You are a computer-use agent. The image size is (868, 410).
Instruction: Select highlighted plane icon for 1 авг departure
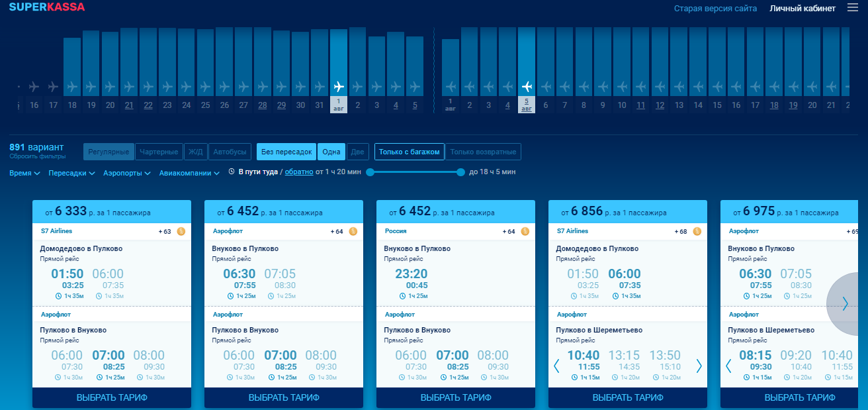pos(339,87)
